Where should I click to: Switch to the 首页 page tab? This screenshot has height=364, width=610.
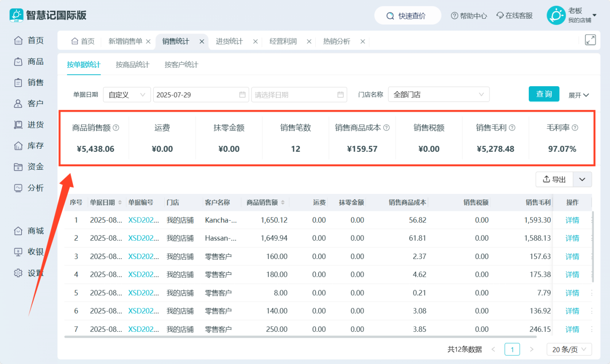click(83, 42)
